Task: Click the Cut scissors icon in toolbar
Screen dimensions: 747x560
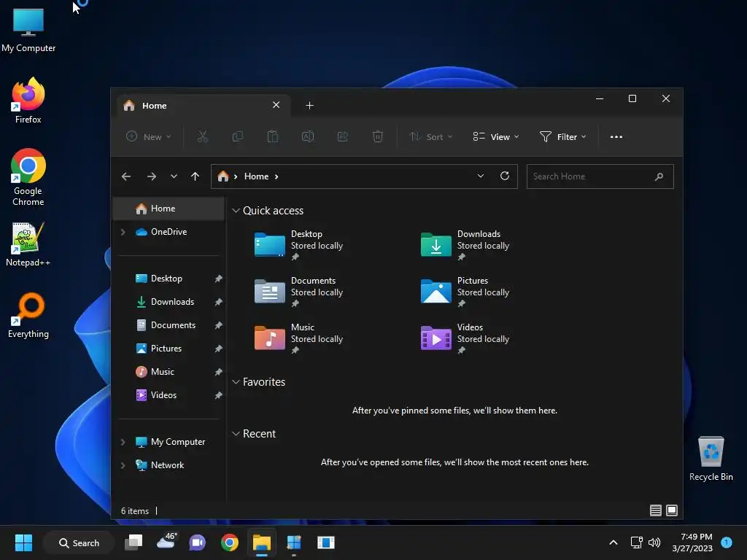Action: point(203,136)
